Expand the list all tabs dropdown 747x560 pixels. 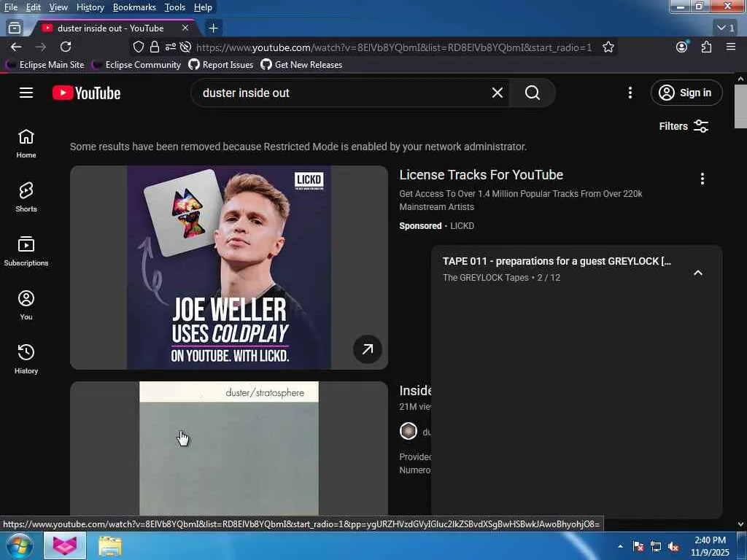coord(726,28)
